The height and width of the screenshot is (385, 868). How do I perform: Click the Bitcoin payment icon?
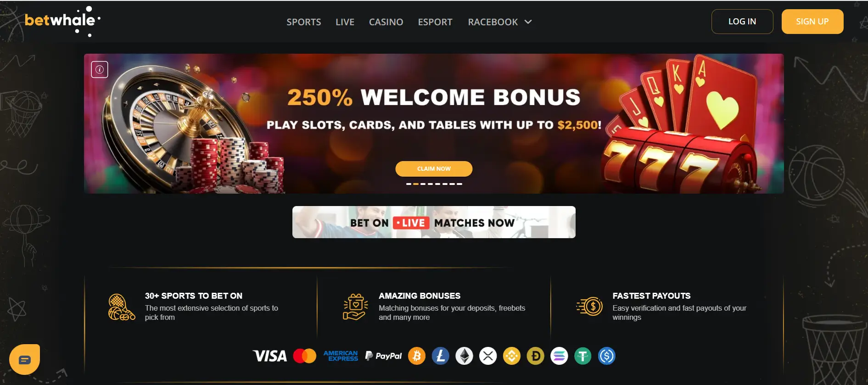click(417, 356)
